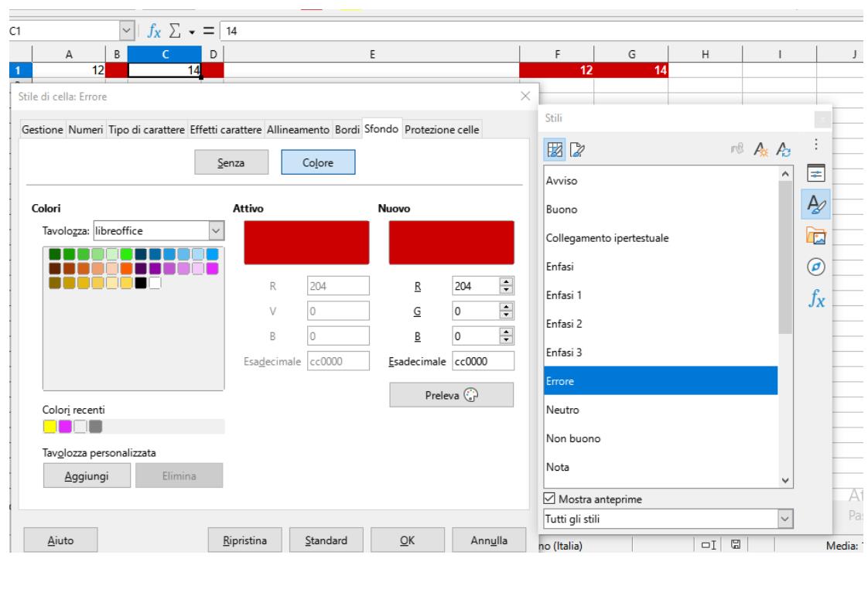
Task: Click the Preleva color picker button
Action: tap(451, 394)
